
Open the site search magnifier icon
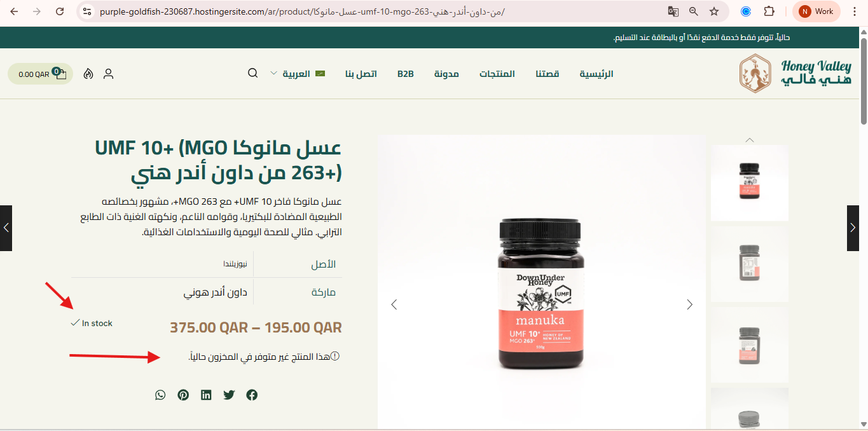252,73
